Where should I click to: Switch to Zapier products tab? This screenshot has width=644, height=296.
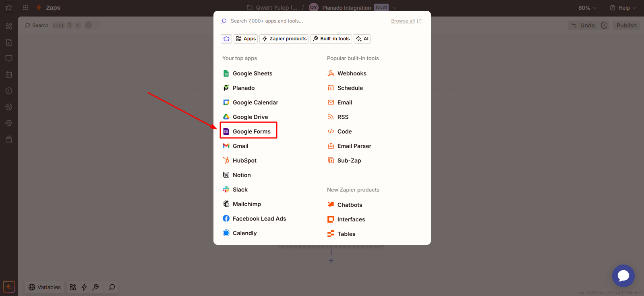pyautogui.click(x=284, y=39)
